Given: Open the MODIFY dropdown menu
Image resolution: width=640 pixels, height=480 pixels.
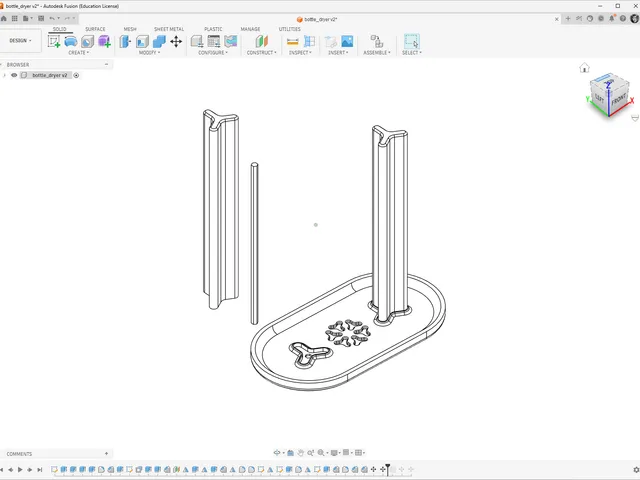Looking at the screenshot, I should point(149,53).
